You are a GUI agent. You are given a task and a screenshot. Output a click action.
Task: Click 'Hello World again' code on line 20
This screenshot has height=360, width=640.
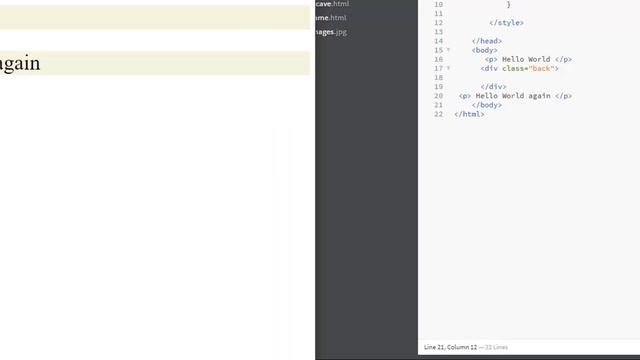pos(513,96)
